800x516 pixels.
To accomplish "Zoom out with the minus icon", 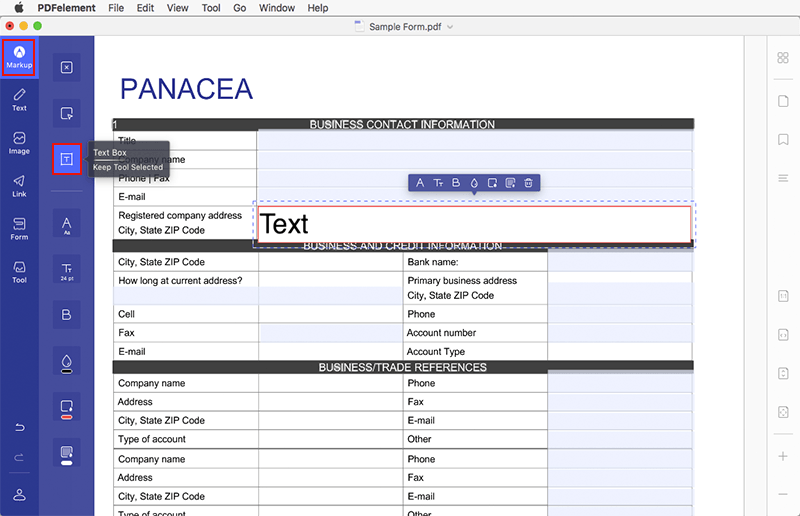I will pyautogui.click(x=783, y=494).
